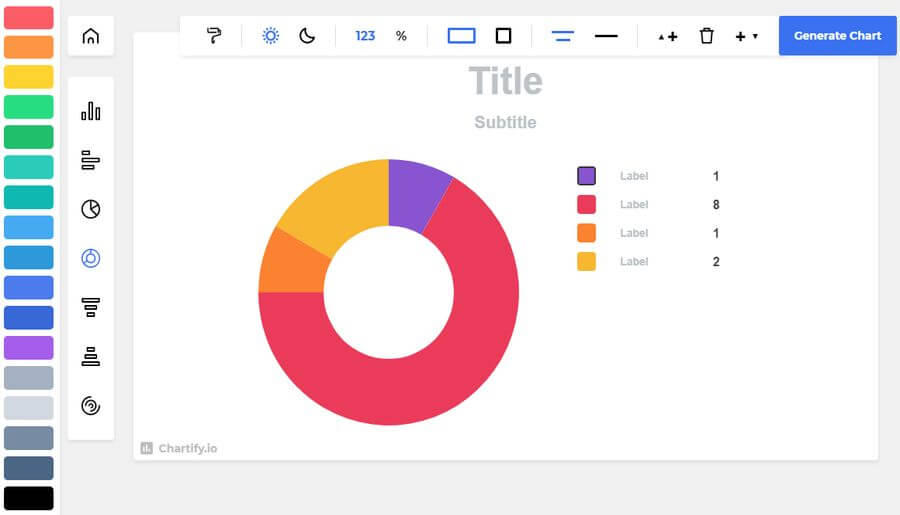Pick the grey-blue palette color

pyautogui.click(x=29, y=378)
